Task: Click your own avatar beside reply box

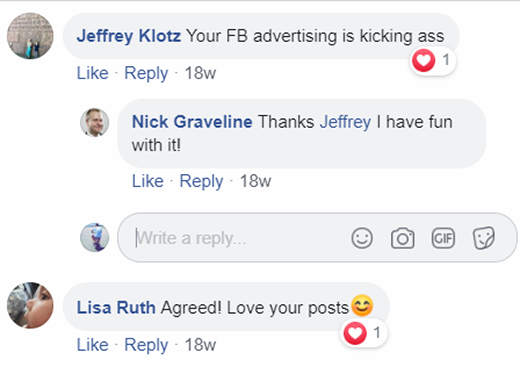Action: [95, 237]
